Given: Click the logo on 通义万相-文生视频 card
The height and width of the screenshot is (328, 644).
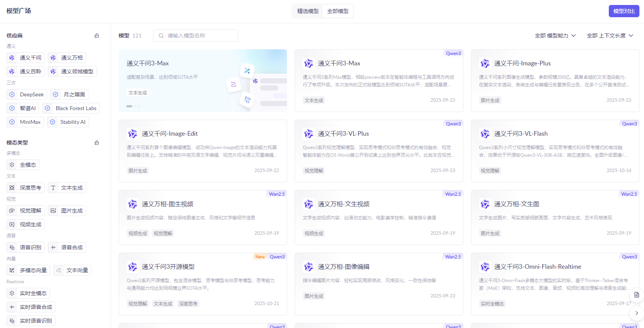Looking at the screenshot, I should 308,204.
